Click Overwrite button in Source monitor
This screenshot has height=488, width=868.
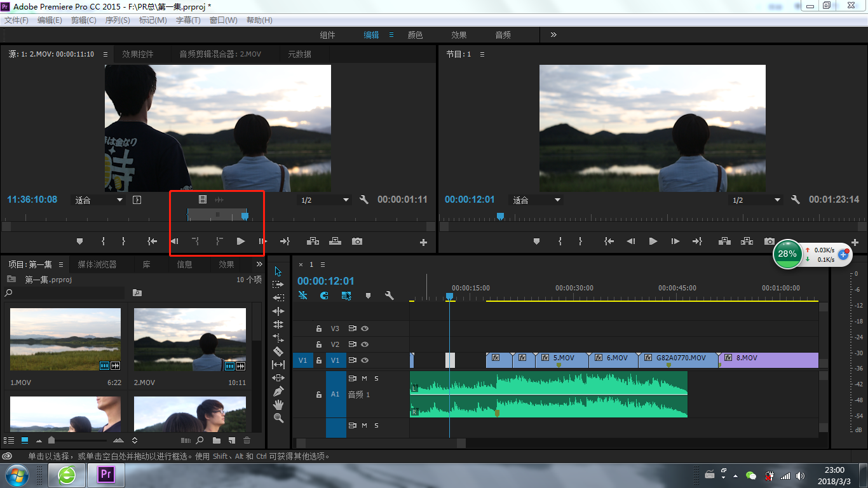335,241
